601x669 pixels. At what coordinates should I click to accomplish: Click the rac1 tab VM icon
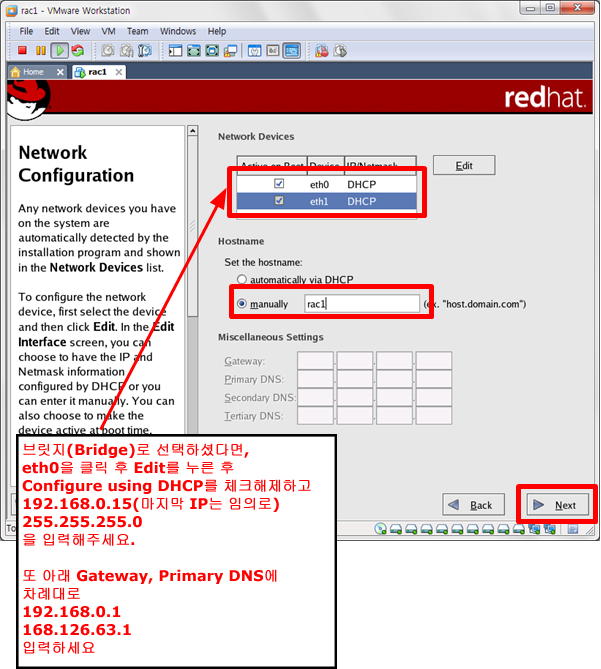(79, 73)
